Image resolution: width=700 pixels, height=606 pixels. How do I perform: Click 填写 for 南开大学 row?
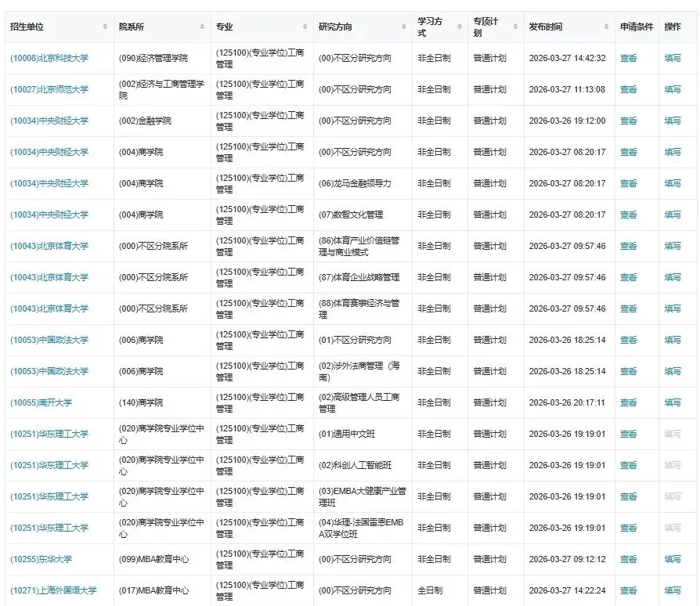pyautogui.click(x=673, y=402)
